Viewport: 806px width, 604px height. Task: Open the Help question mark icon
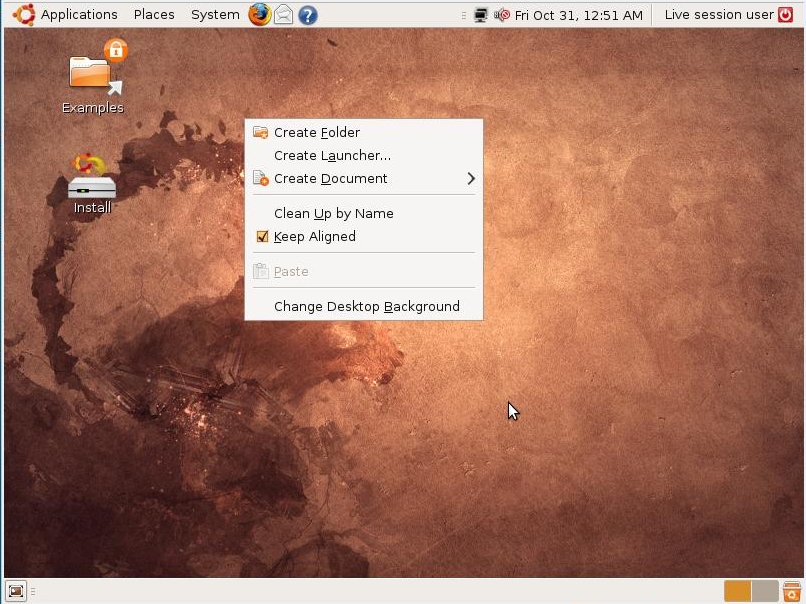point(307,15)
